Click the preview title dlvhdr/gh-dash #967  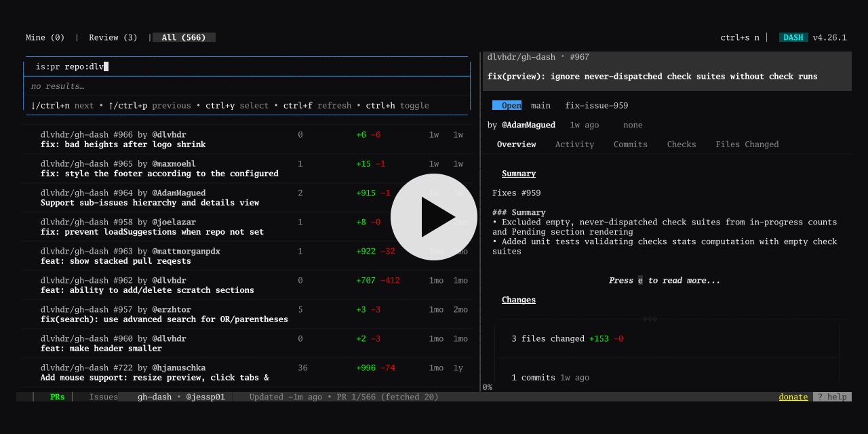click(538, 57)
